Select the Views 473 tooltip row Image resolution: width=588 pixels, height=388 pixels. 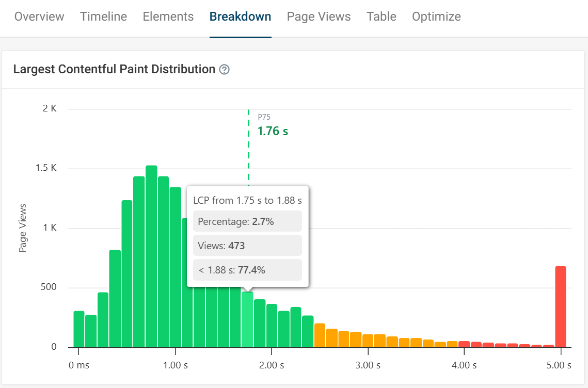[x=247, y=245]
